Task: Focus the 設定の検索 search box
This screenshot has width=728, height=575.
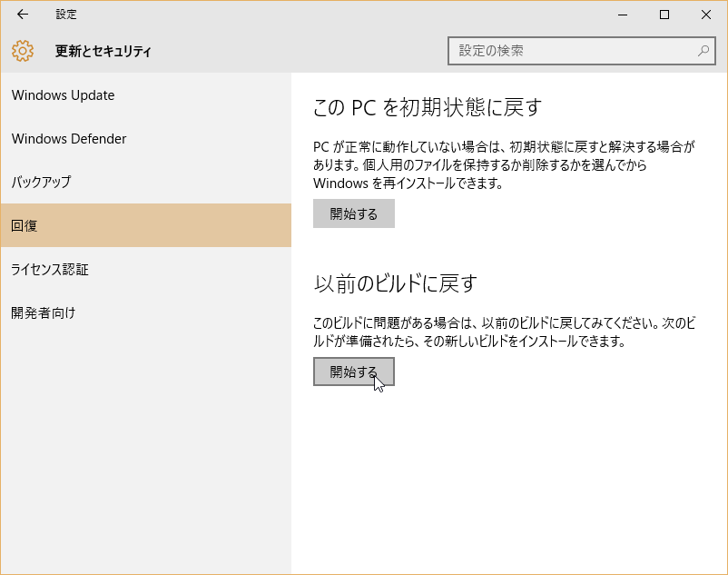Action: pos(581,51)
